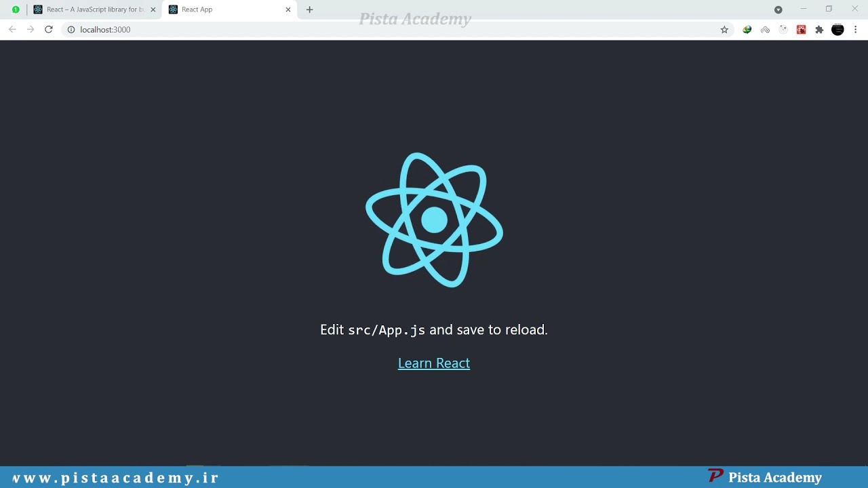Open a new browser tab
The height and width of the screenshot is (488, 868).
pos(310,9)
